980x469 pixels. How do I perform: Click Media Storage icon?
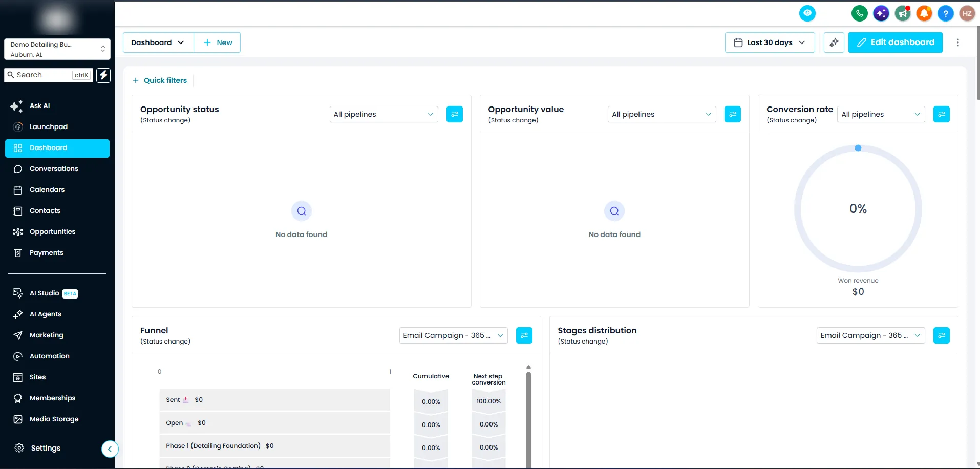click(x=18, y=419)
